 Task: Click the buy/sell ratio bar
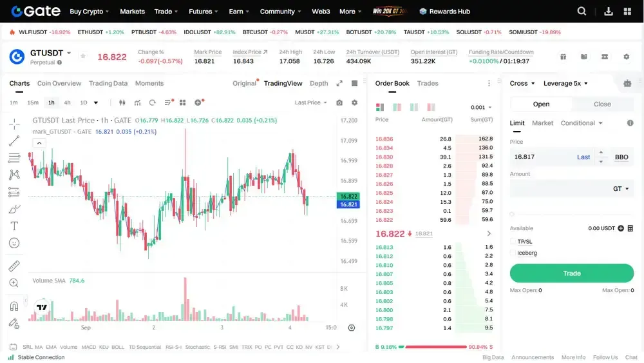[433, 347]
